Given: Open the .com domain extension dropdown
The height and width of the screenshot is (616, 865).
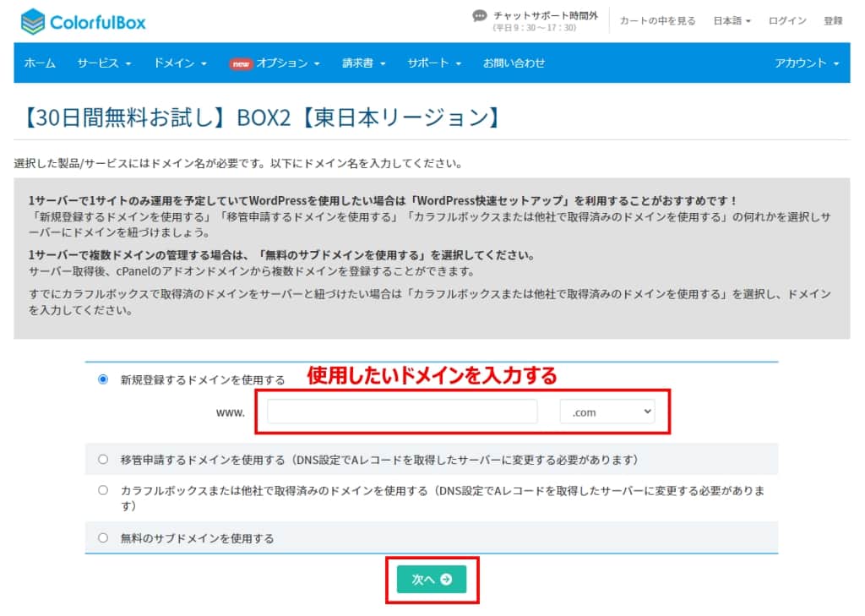Looking at the screenshot, I should [607, 412].
